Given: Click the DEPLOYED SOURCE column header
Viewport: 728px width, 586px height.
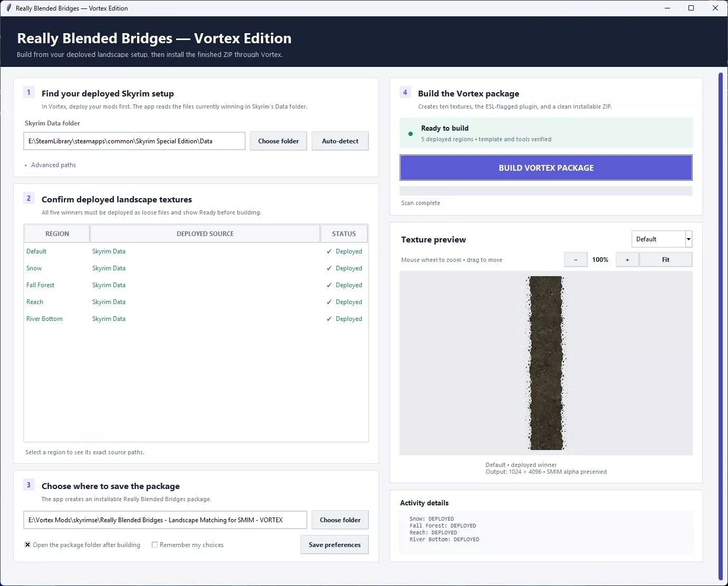Looking at the screenshot, I should 205,234.
